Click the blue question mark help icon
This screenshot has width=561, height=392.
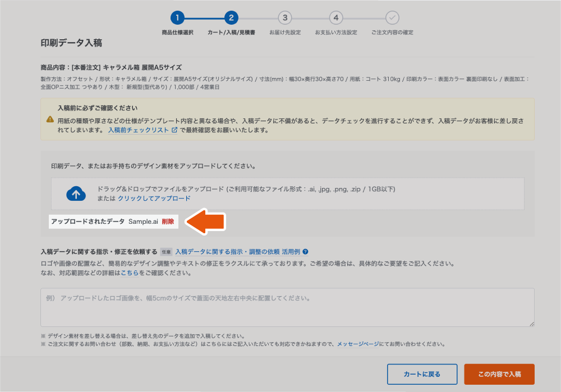(x=305, y=252)
